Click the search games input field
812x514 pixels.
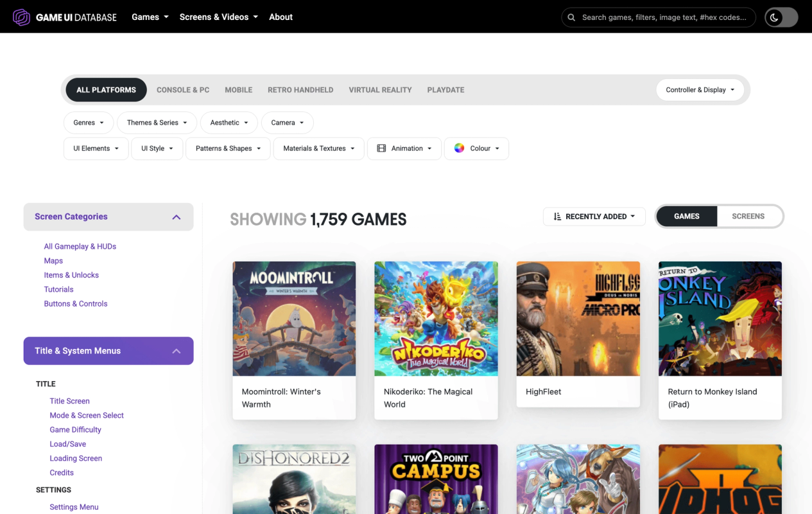[659, 17]
